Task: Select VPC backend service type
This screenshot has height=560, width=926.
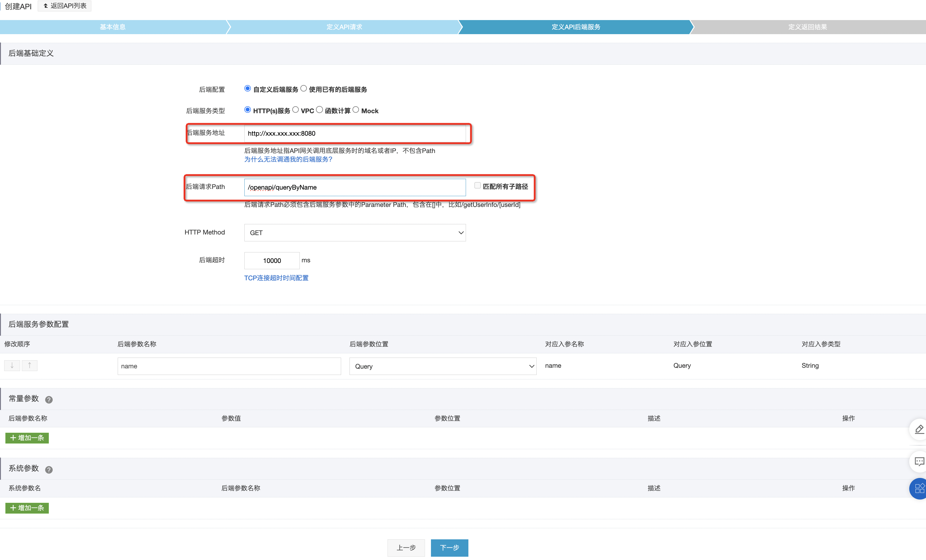Action: [296, 110]
